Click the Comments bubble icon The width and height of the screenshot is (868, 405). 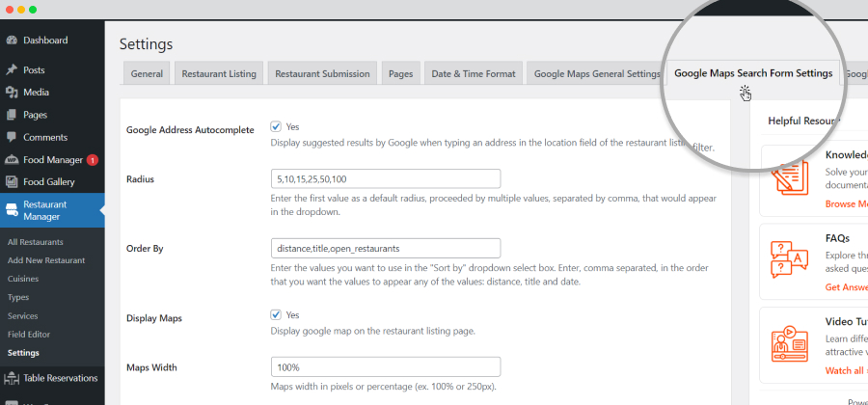[11, 137]
